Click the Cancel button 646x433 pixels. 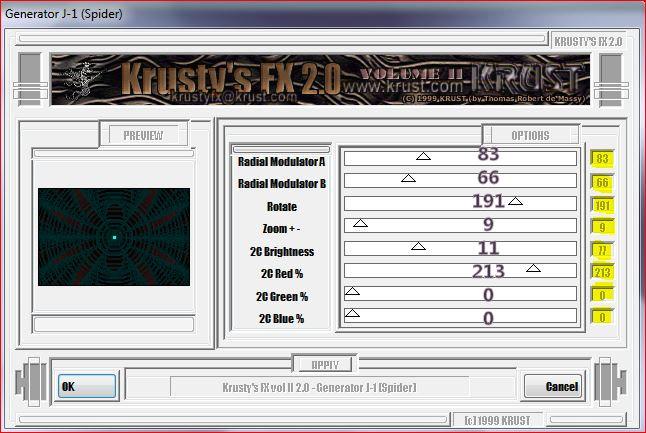click(x=554, y=386)
